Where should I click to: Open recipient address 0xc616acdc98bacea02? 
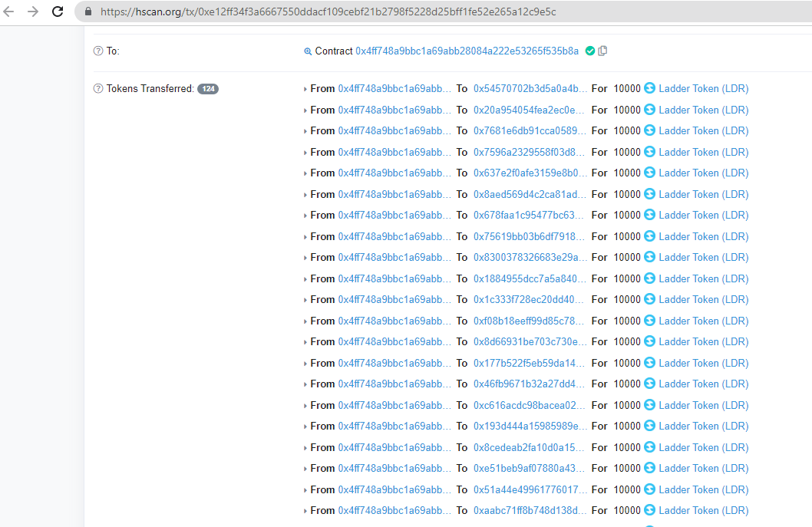point(530,405)
